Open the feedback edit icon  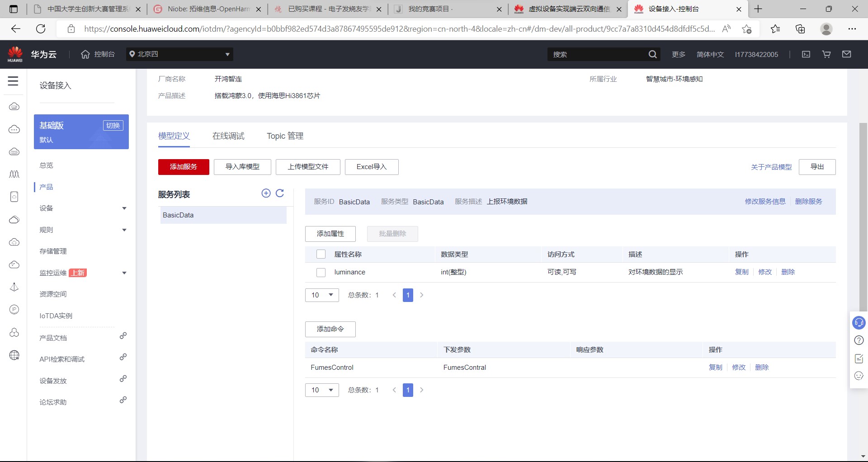(x=859, y=358)
